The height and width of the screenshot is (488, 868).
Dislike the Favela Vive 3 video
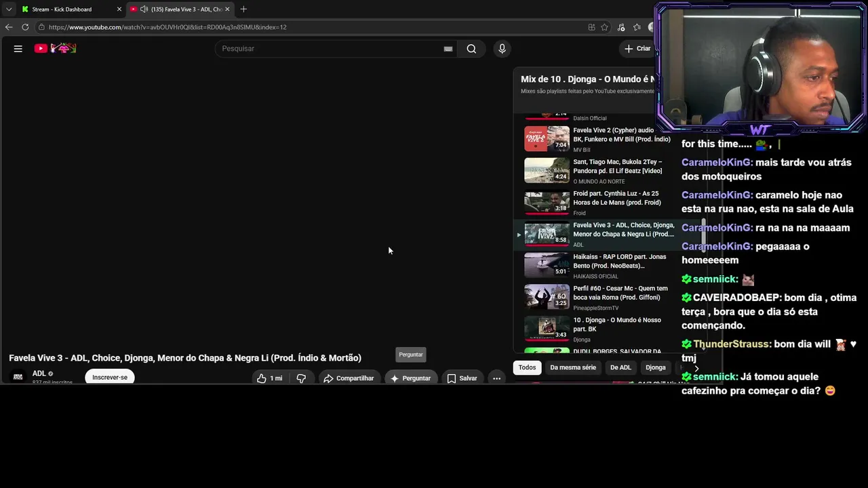[301, 378]
